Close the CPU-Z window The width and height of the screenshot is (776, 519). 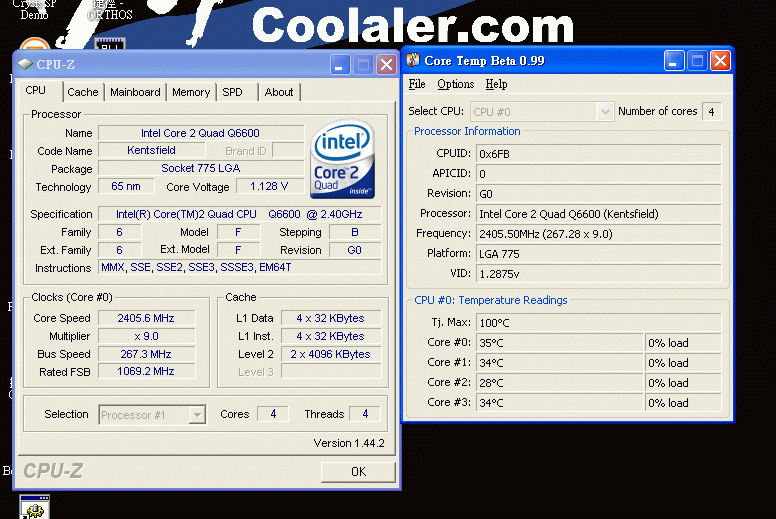(387, 64)
